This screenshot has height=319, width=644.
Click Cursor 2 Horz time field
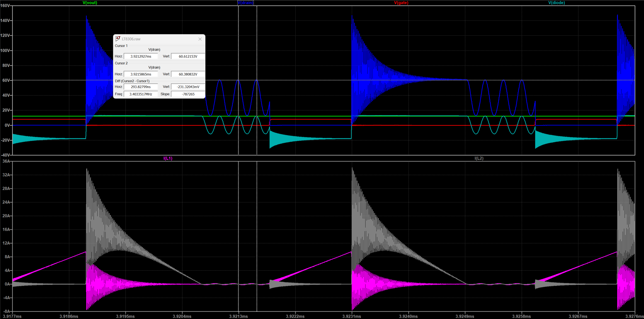[141, 74]
